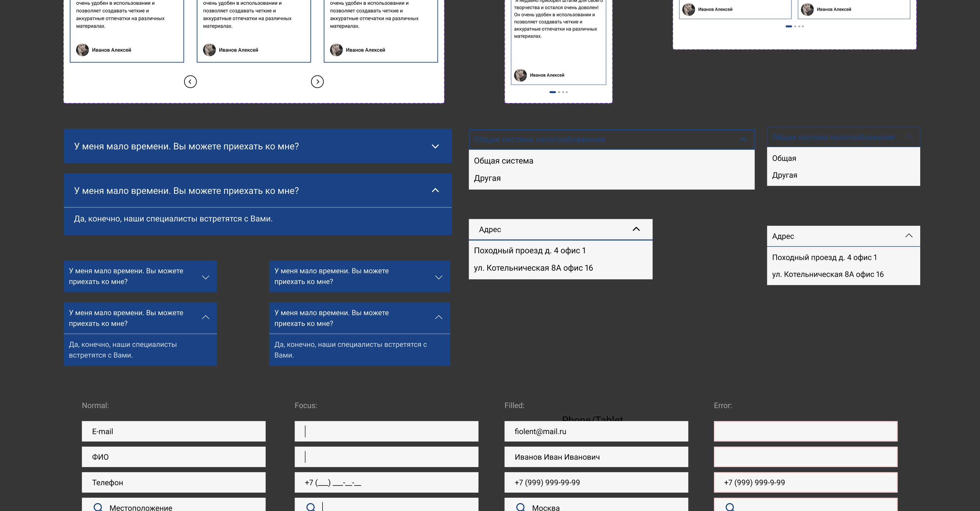Collapse the full-width open FAQ question with its chevron
This screenshot has width=980, height=511.
pos(435,190)
